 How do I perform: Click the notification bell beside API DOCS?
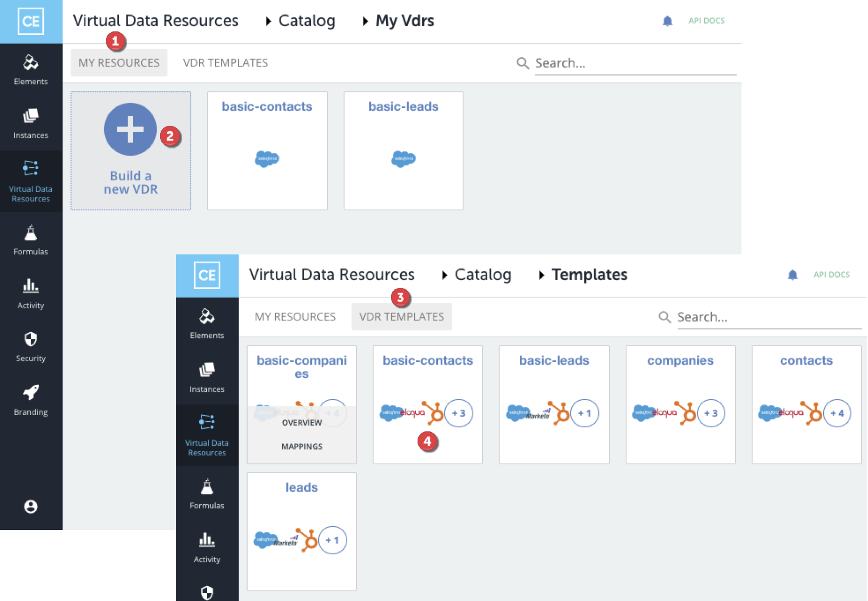coord(667,21)
